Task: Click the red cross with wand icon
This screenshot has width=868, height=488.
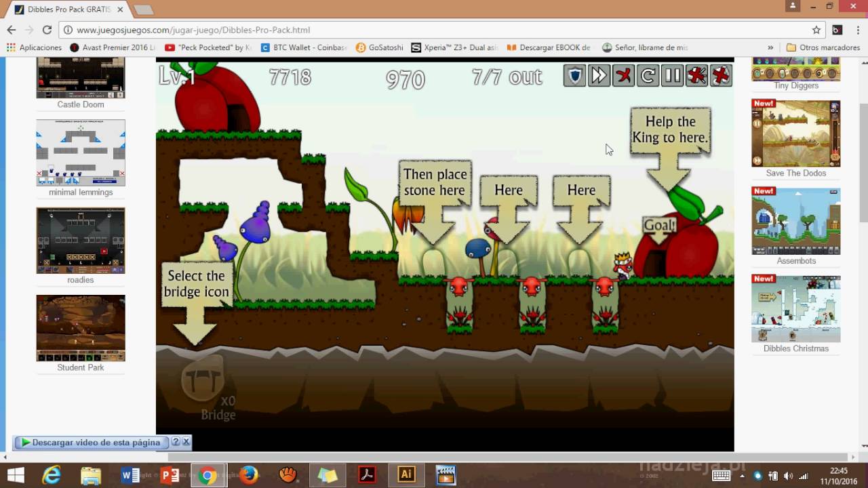Action: tap(696, 76)
